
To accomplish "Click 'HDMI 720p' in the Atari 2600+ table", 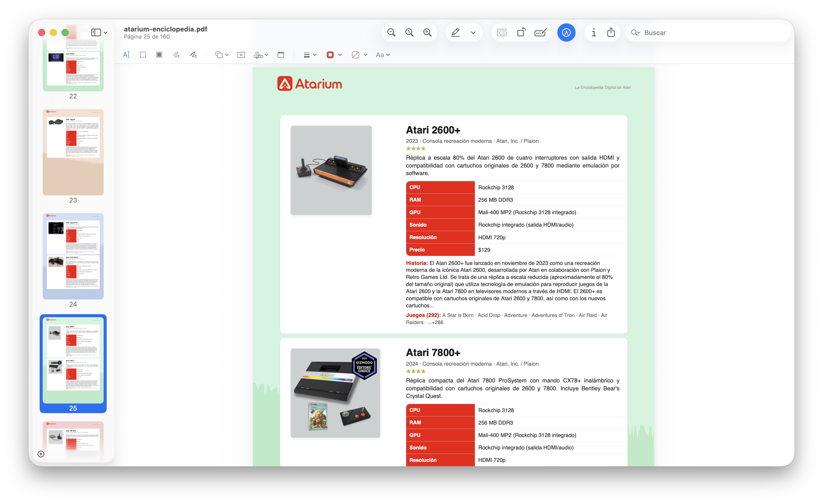I will [x=492, y=237].
